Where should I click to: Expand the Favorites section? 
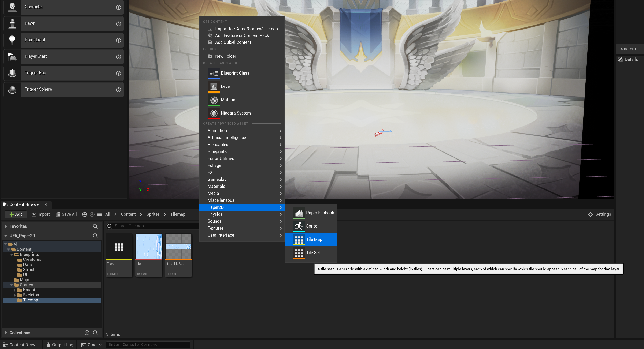[6, 226]
